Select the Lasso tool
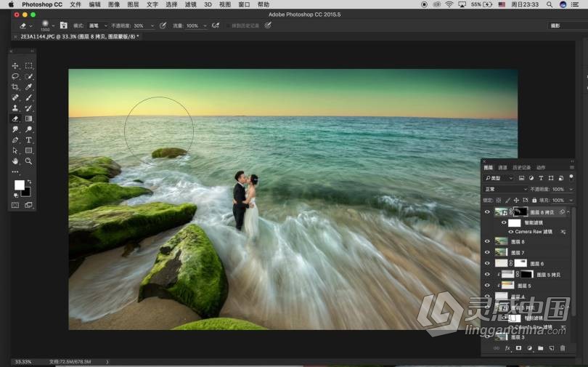Viewport: 588px width, 367px height. tap(15, 76)
